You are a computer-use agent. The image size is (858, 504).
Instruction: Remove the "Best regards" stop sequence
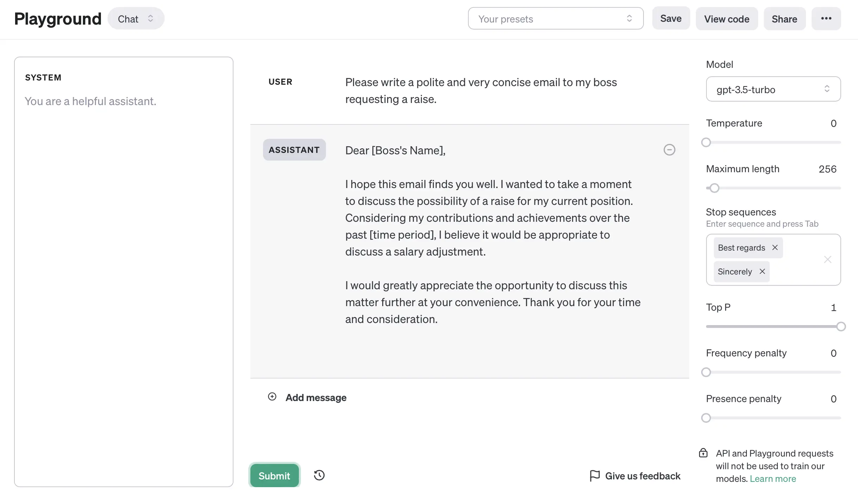click(775, 247)
